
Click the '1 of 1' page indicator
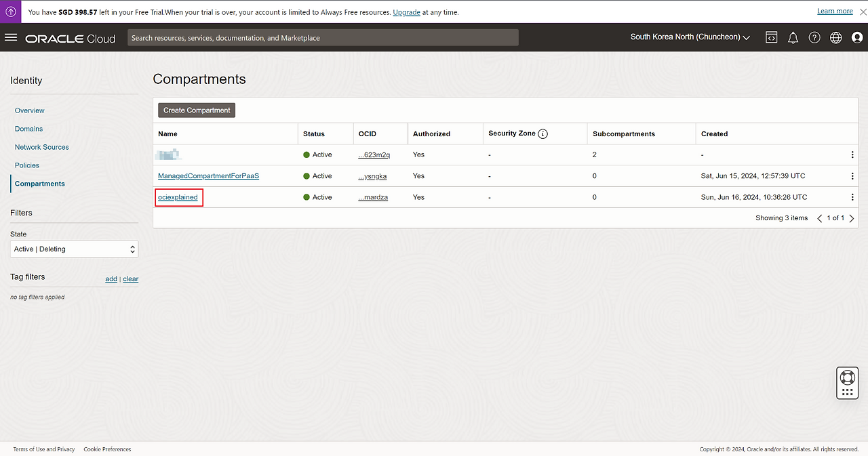835,218
